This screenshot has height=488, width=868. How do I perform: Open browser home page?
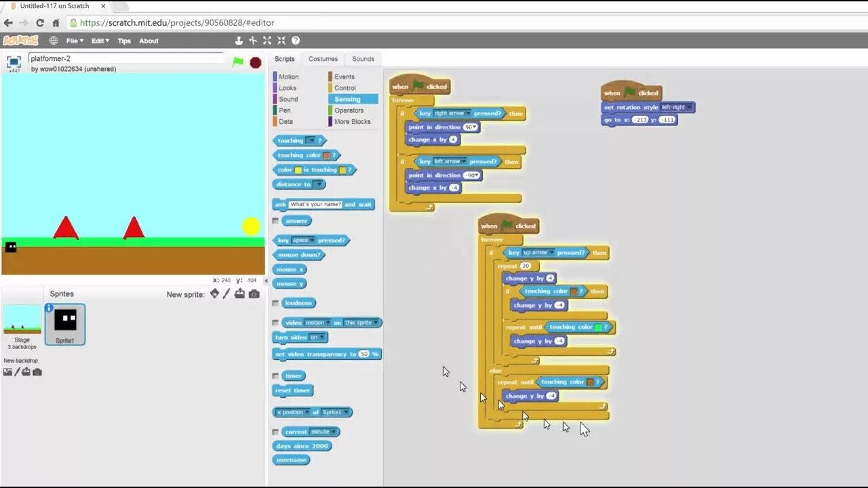(56, 22)
